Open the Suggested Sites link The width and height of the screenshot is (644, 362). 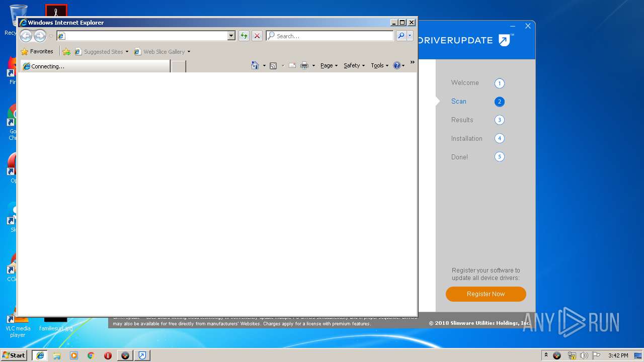click(101, 51)
